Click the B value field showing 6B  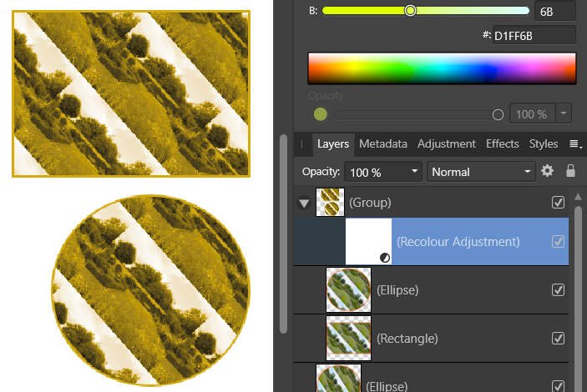click(555, 11)
